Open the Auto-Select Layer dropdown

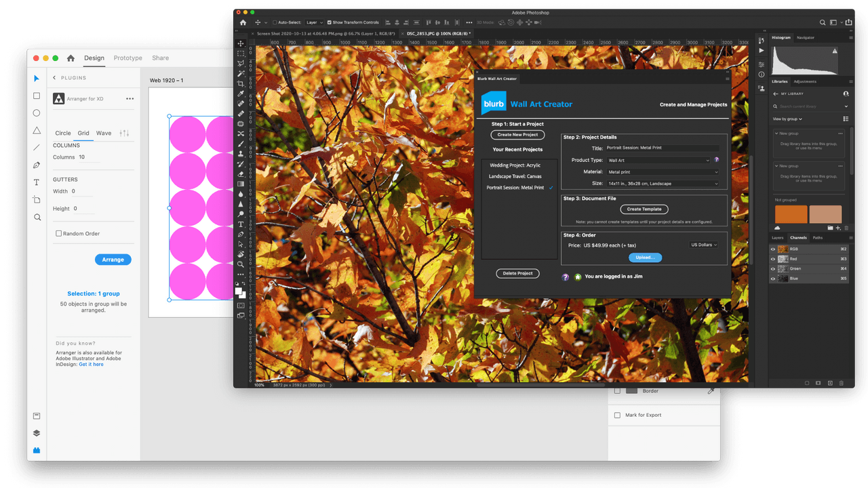(314, 22)
